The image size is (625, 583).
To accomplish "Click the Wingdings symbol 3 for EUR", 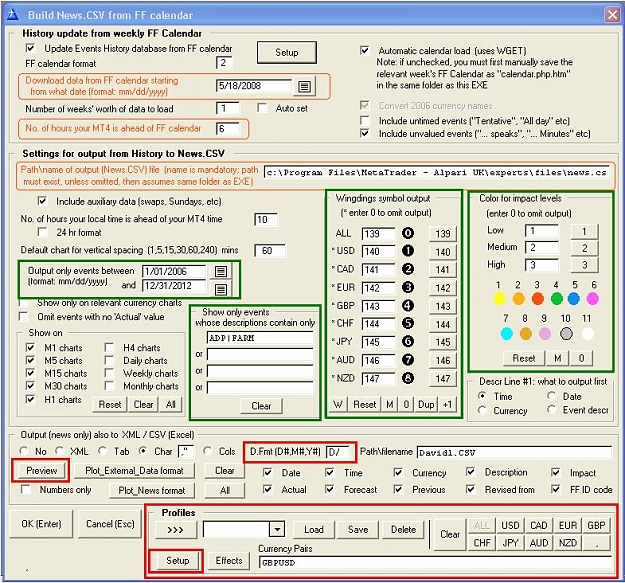I will point(407,287).
